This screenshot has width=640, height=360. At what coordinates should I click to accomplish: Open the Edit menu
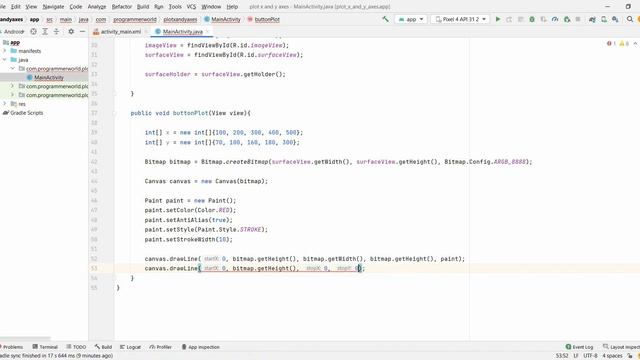tap(16, 7)
